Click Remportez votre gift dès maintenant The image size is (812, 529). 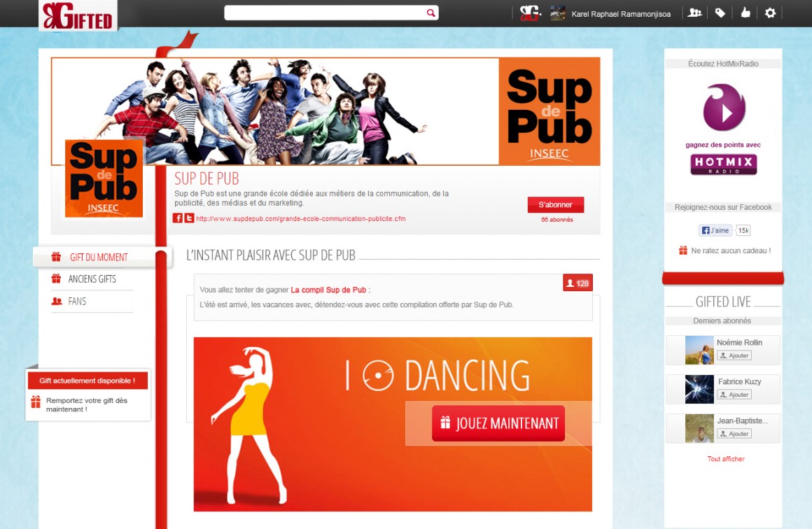point(87,404)
